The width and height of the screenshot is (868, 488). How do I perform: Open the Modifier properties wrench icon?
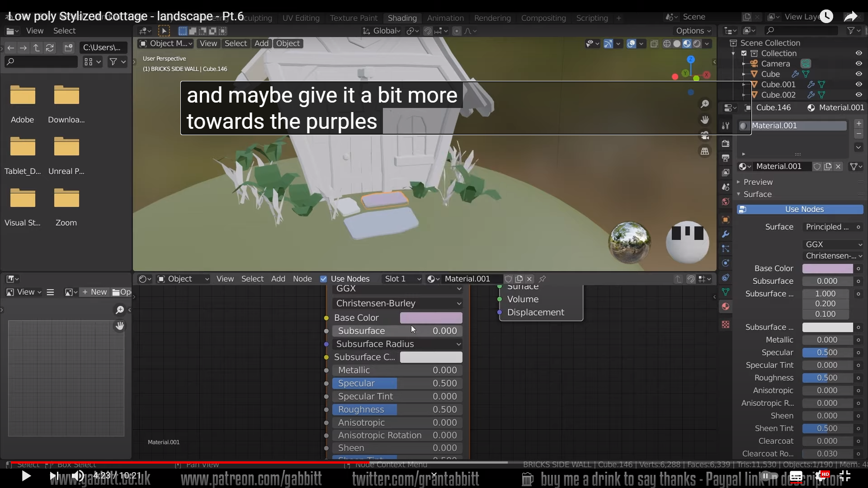click(x=726, y=234)
